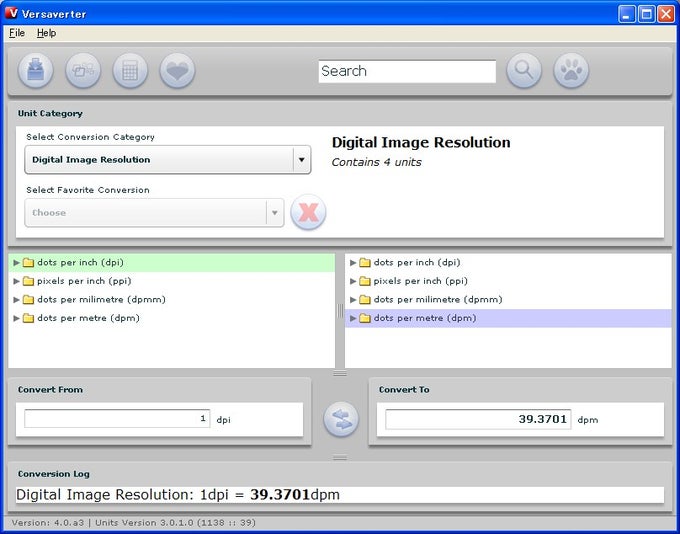The width and height of the screenshot is (680, 534).
Task: Click the vertical splitter between unit lists
Action: [340, 311]
